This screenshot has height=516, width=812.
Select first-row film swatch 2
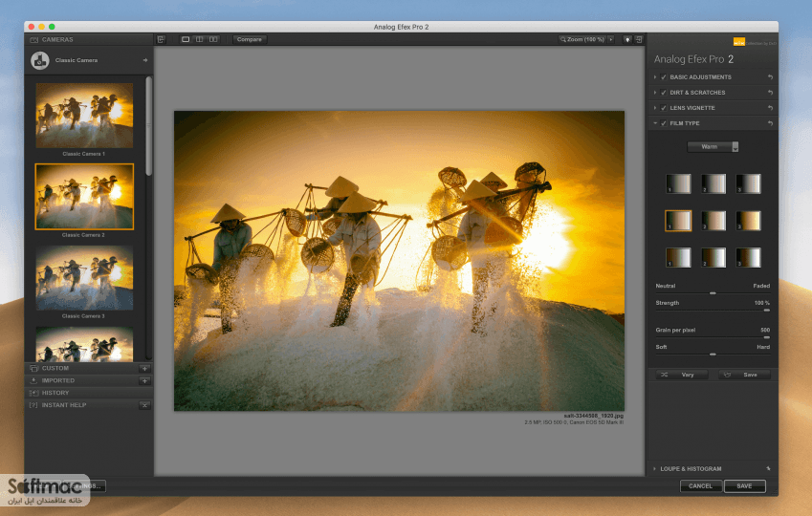(713, 183)
